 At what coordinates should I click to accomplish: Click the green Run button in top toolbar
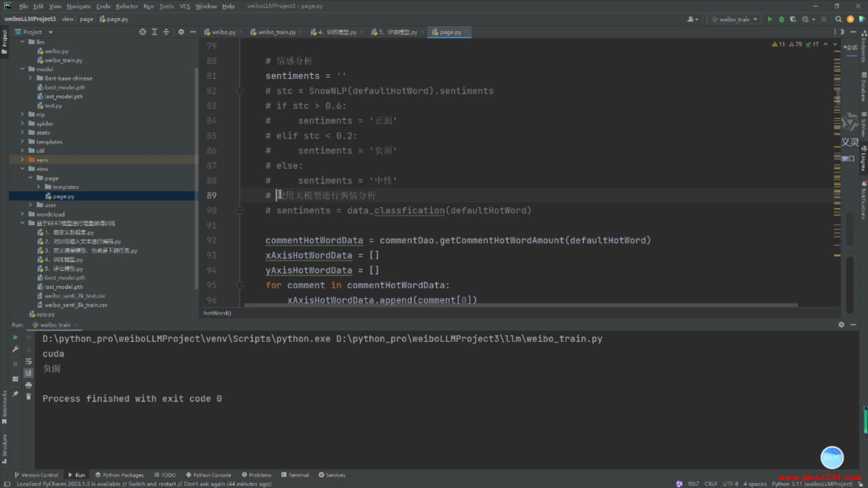click(x=770, y=19)
